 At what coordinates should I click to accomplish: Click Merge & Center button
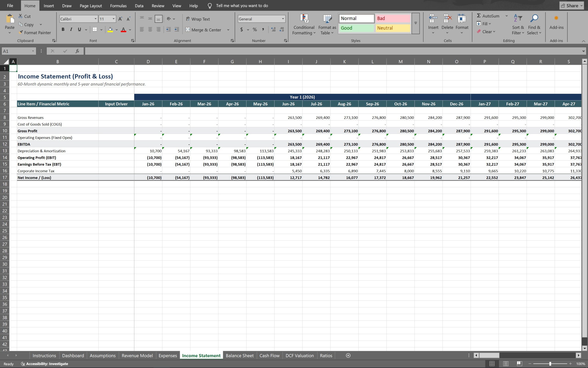coord(203,30)
